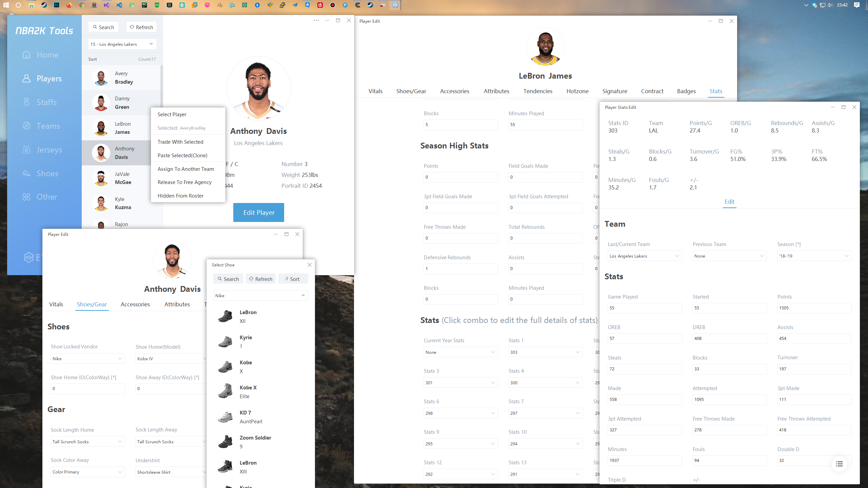The height and width of the screenshot is (488, 868).
Task: Choose Release To Free Agency menu item
Action: point(184,182)
